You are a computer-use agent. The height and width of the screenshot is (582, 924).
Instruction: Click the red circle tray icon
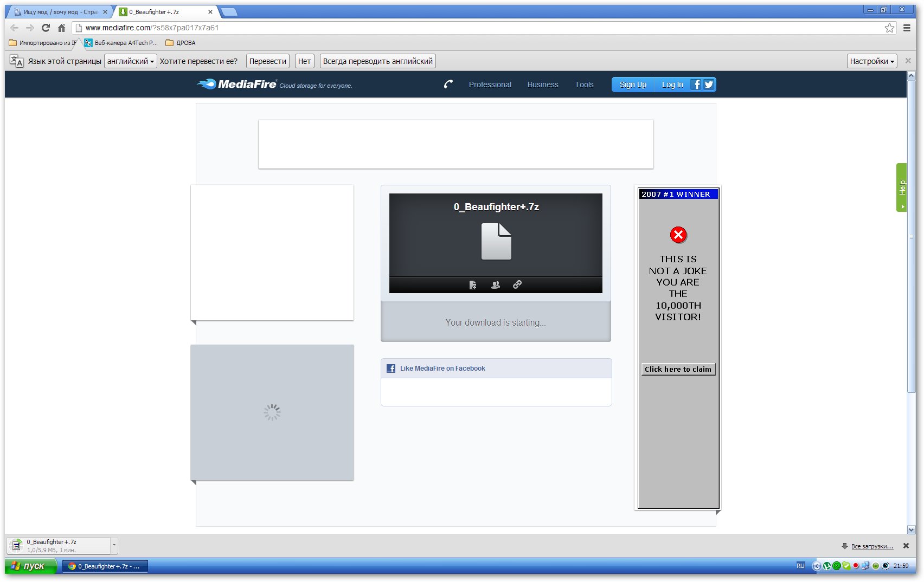(856, 566)
